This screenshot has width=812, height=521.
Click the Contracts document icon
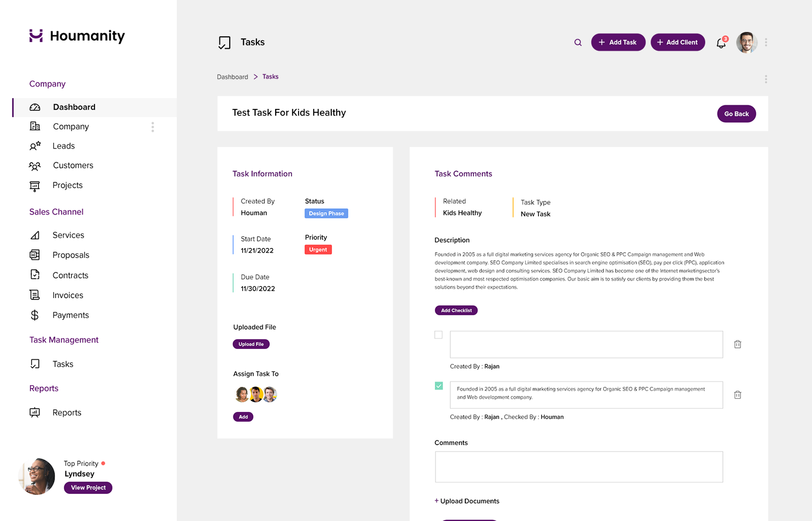point(35,275)
